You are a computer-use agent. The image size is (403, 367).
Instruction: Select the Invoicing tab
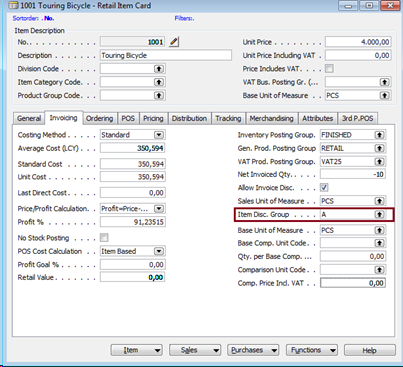point(63,118)
